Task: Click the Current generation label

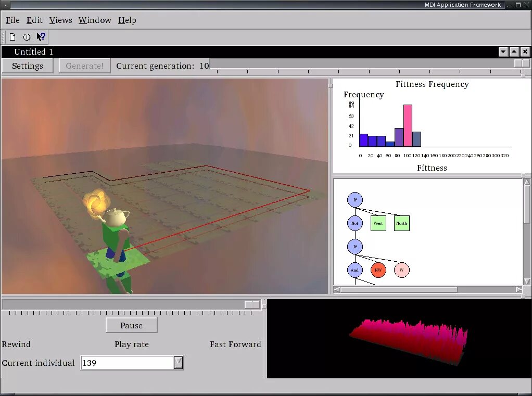Action: pos(156,66)
